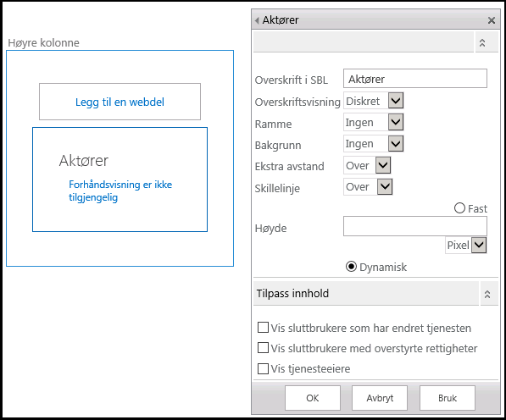Click the Overskrift i SBL text field
This screenshot has width=506, height=420.
pos(415,79)
